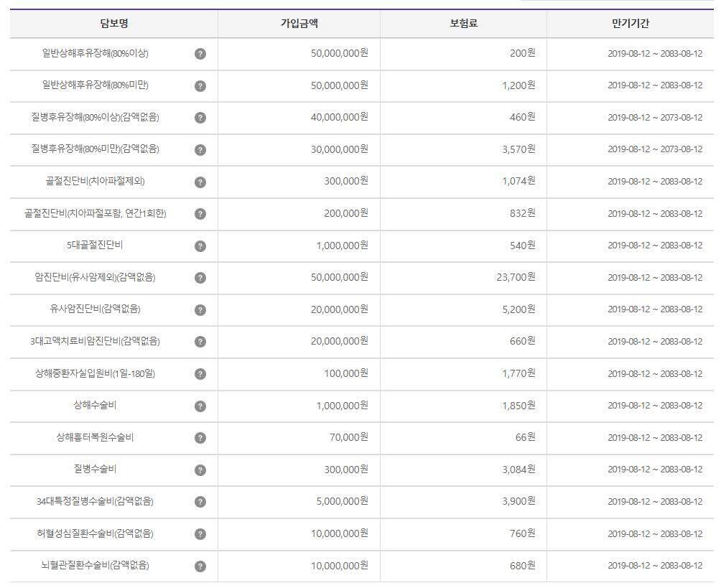The height and width of the screenshot is (588, 721).
Task: Select the 보험료 column header
Action: click(463, 24)
